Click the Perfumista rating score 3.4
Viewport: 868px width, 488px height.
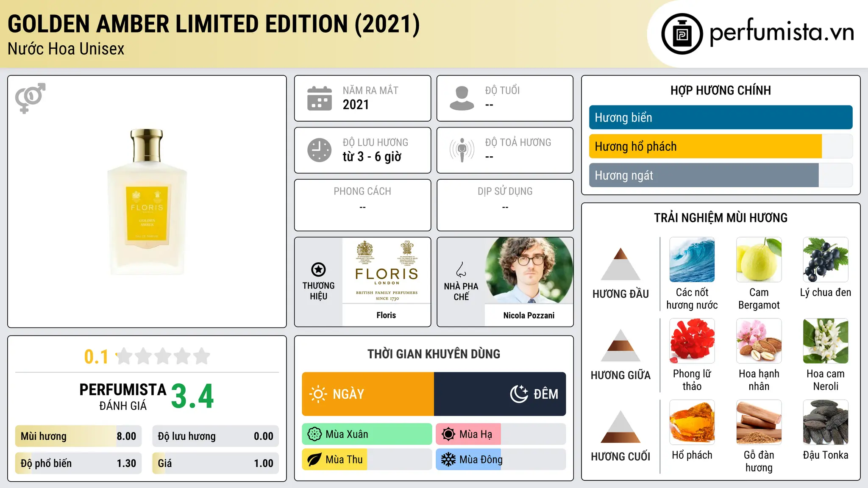tap(192, 396)
